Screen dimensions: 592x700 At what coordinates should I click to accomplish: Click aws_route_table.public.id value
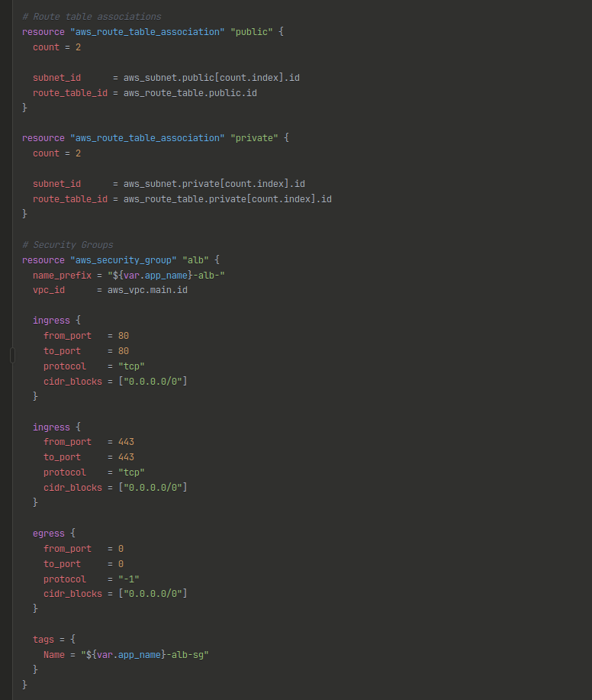pyautogui.click(x=190, y=93)
